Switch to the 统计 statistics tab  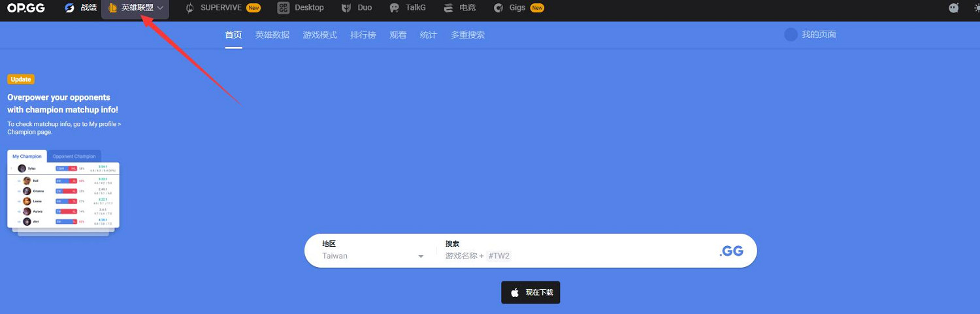click(429, 35)
